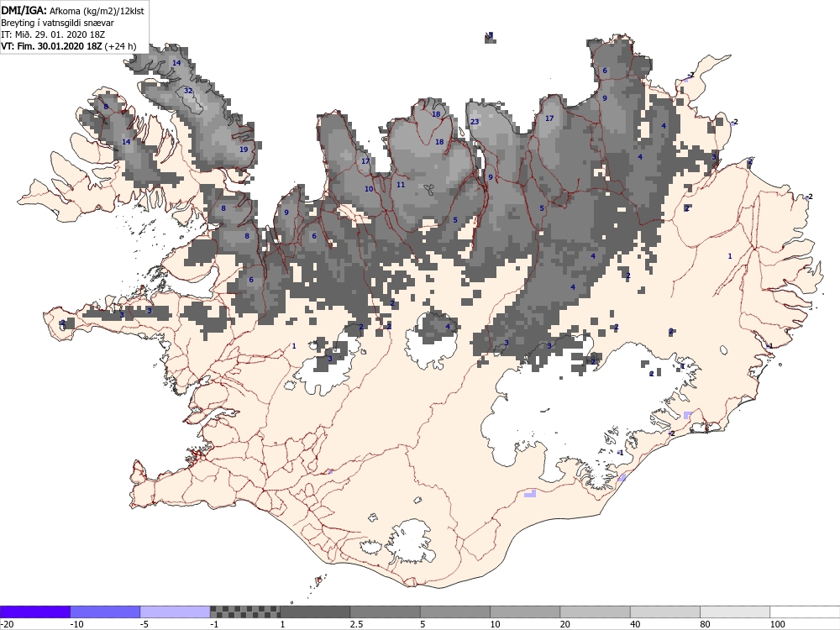Select the 'Breyting í vatnsgildi snævar' subtitle
The width and height of the screenshot is (840, 630).
tap(57, 23)
